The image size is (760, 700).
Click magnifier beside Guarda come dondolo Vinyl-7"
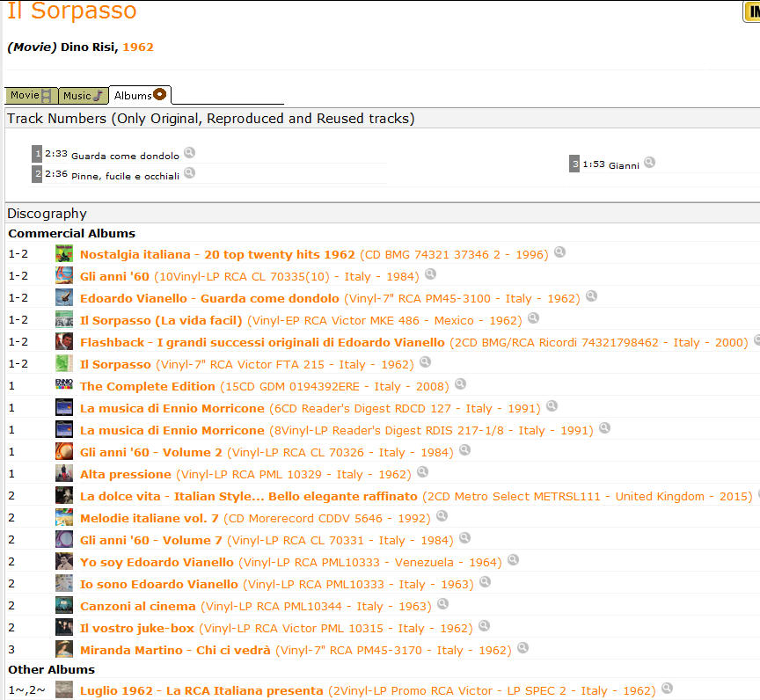pos(591,296)
